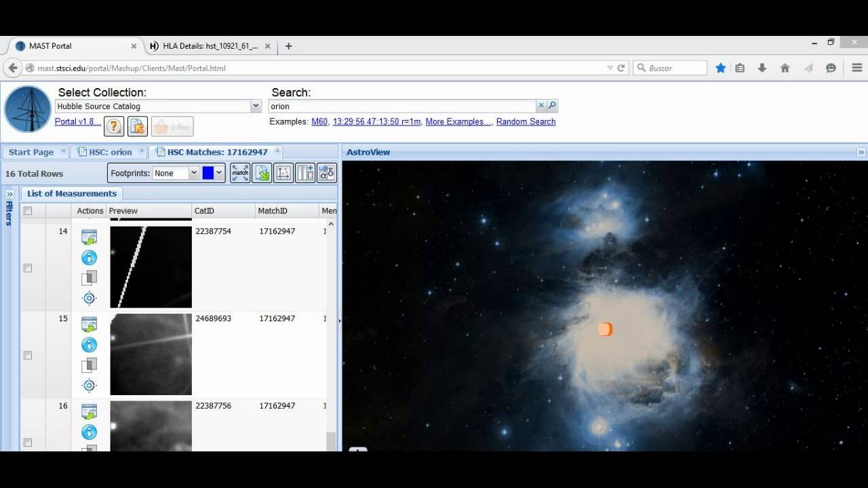Check the checkbox for row 16
The width and height of the screenshot is (868, 488).
click(28, 443)
